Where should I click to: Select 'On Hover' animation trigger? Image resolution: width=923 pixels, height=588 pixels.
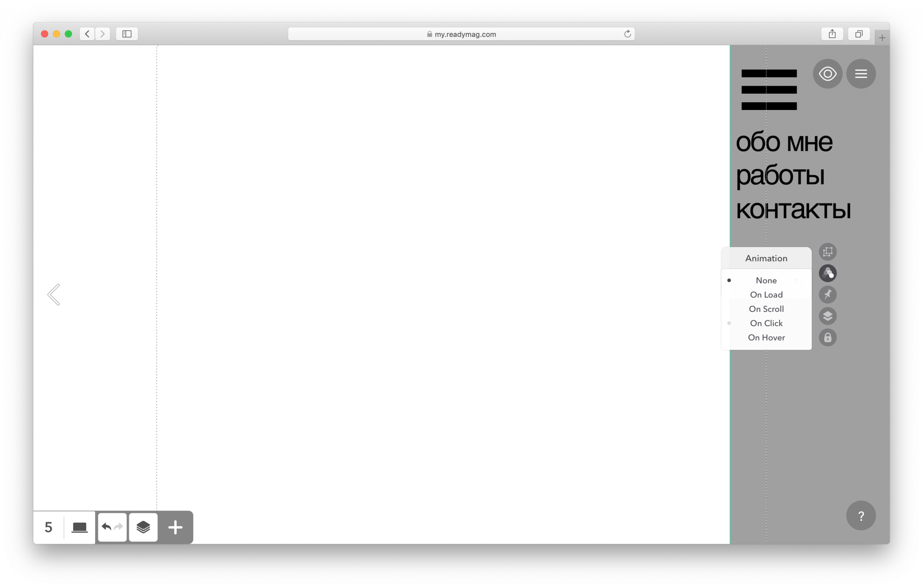pyautogui.click(x=766, y=337)
